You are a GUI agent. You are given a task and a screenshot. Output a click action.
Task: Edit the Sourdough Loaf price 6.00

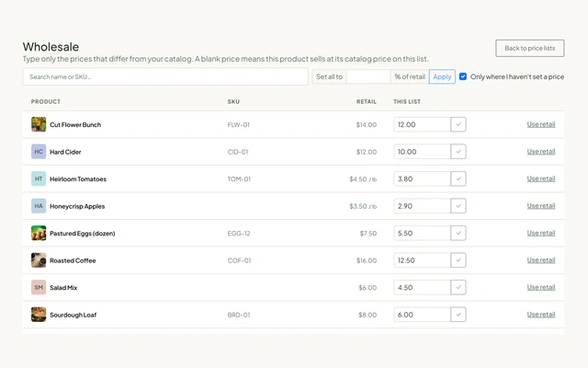(422, 315)
